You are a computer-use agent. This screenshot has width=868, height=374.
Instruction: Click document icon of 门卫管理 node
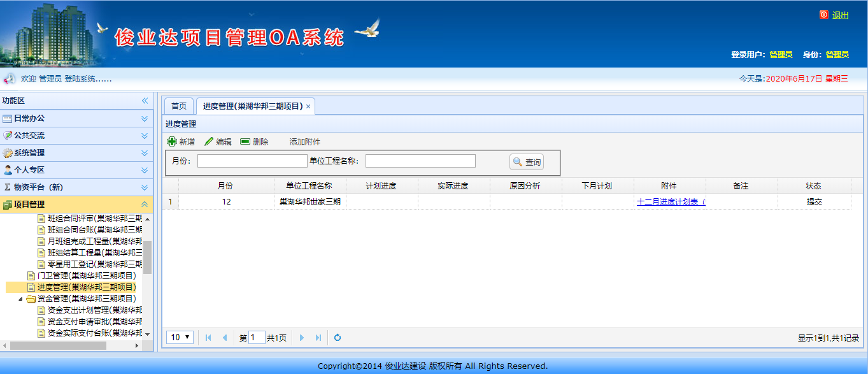(32, 275)
